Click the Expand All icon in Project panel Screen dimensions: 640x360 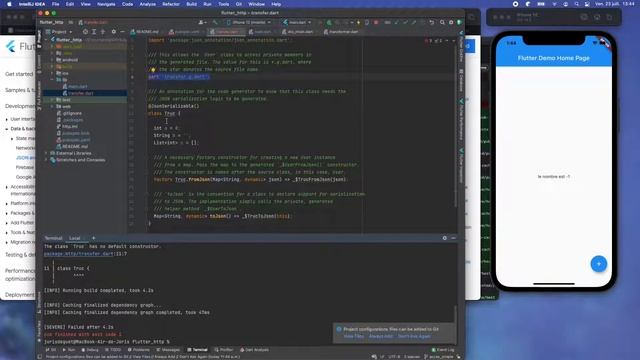[94, 31]
